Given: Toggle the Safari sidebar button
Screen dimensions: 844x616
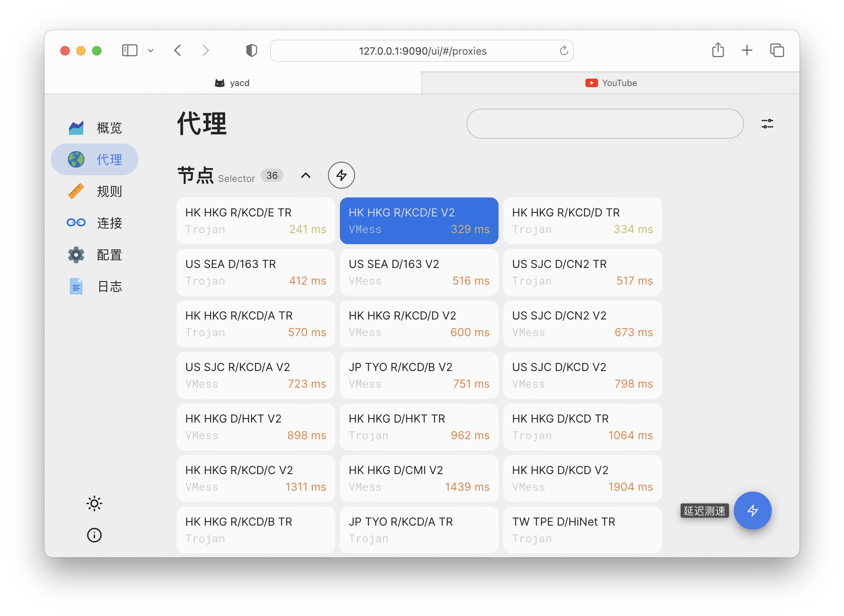Looking at the screenshot, I should point(130,51).
